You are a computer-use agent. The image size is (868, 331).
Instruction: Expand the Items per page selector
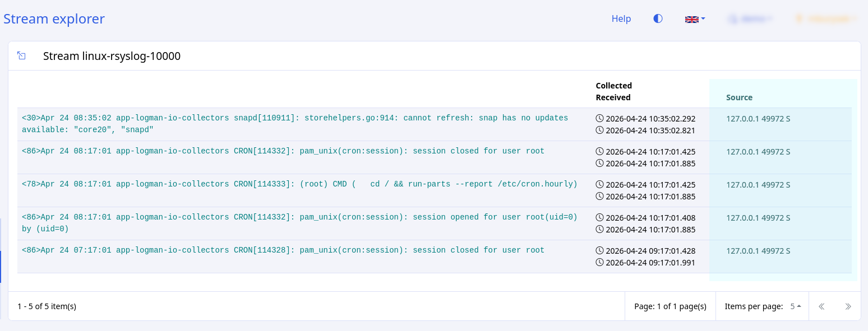(795, 306)
